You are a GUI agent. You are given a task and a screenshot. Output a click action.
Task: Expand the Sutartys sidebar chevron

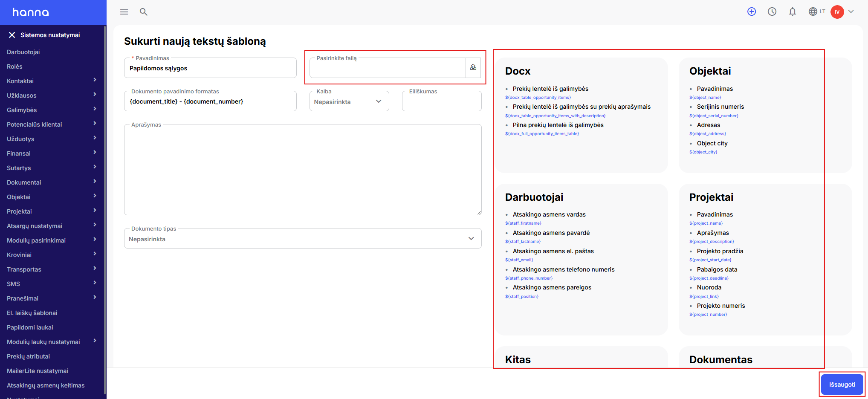[x=95, y=167]
